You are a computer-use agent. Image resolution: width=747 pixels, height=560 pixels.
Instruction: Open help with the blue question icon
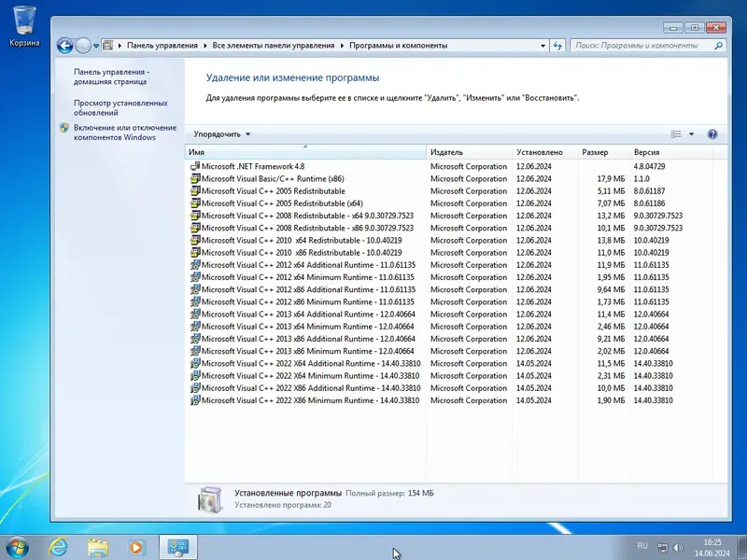pos(712,134)
